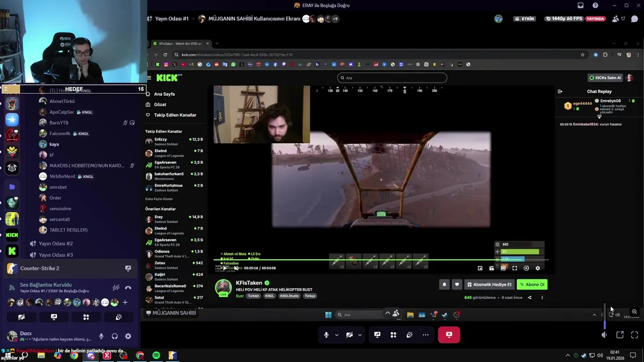644x362 pixels.
Task: Click the share screen icon in stream controls
Action: coord(377,335)
